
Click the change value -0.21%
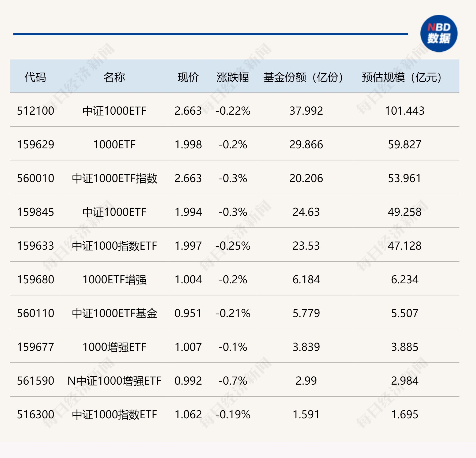[233, 313]
